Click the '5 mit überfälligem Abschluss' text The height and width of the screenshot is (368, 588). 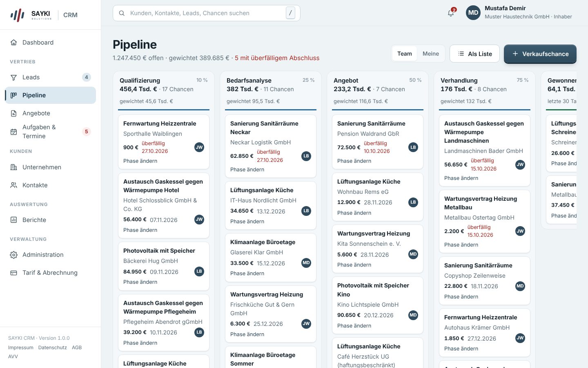277,58
